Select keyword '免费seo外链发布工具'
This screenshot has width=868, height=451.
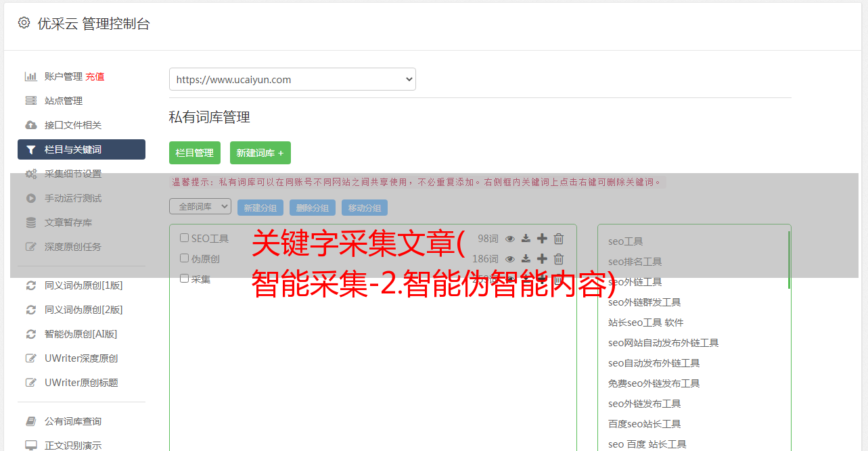point(654,383)
